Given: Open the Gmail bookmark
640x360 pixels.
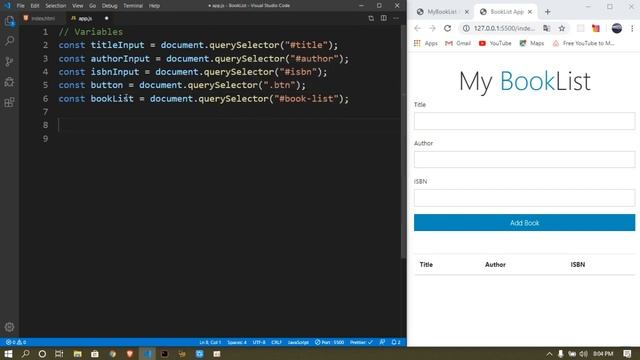Looking at the screenshot, I should click(458, 43).
